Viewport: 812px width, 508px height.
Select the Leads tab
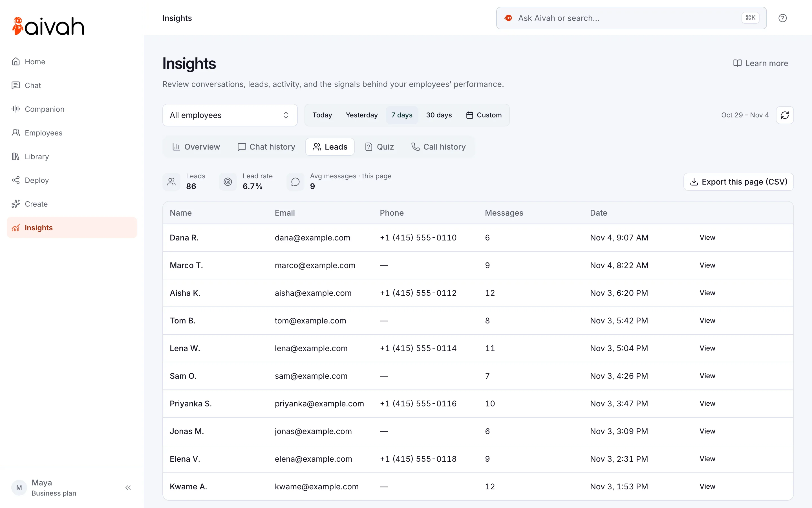pos(330,147)
